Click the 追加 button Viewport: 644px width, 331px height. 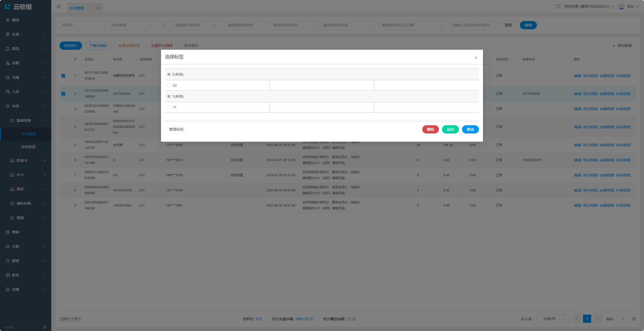pyautogui.click(x=450, y=129)
